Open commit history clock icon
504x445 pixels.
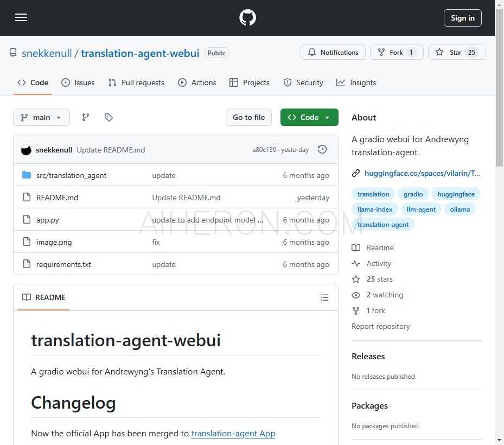tap(322, 150)
